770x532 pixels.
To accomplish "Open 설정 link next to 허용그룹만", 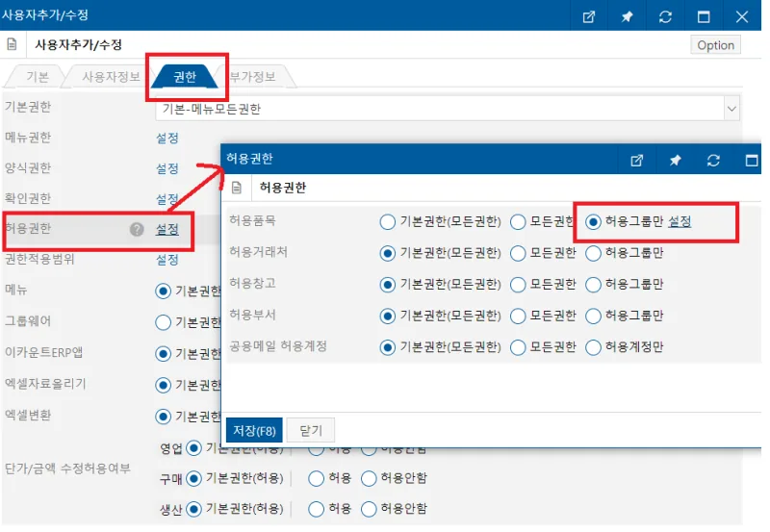I will coord(680,222).
